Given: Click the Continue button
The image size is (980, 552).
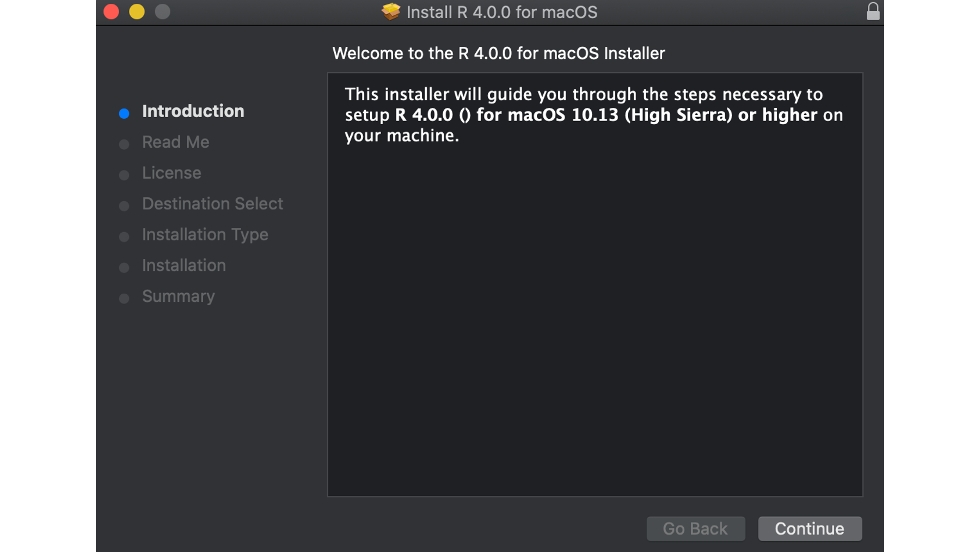Looking at the screenshot, I should [x=810, y=529].
